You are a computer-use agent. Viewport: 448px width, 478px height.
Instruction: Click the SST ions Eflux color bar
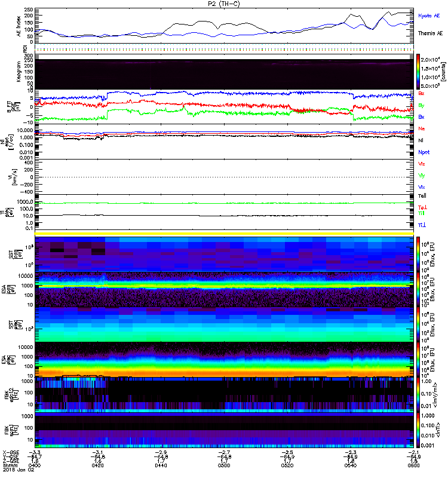pyautogui.click(x=418, y=254)
